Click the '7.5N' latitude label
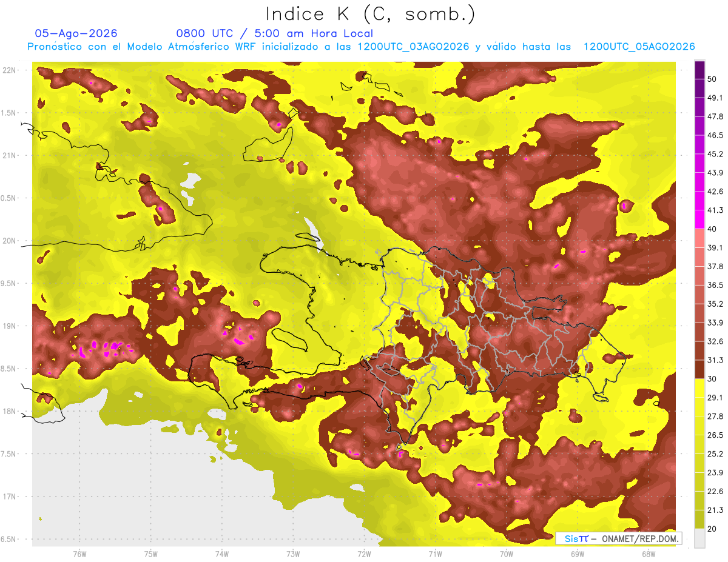The image size is (728, 562). pyautogui.click(x=9, y=454)
